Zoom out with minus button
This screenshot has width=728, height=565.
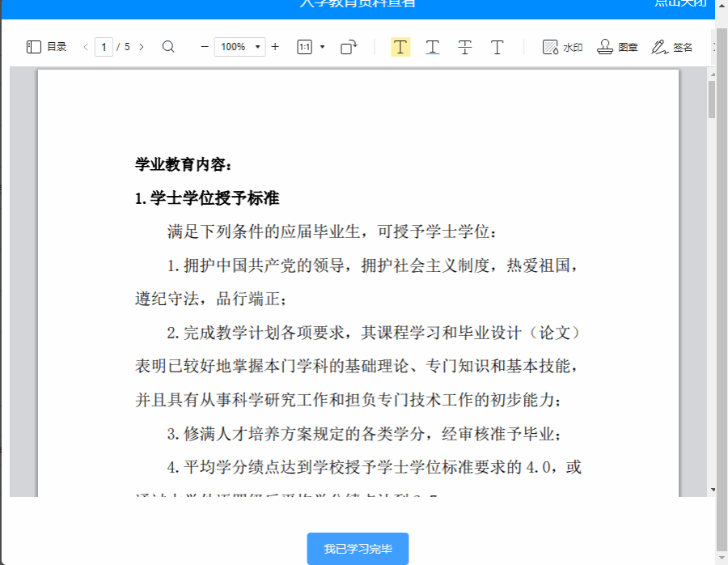point(205,47)
